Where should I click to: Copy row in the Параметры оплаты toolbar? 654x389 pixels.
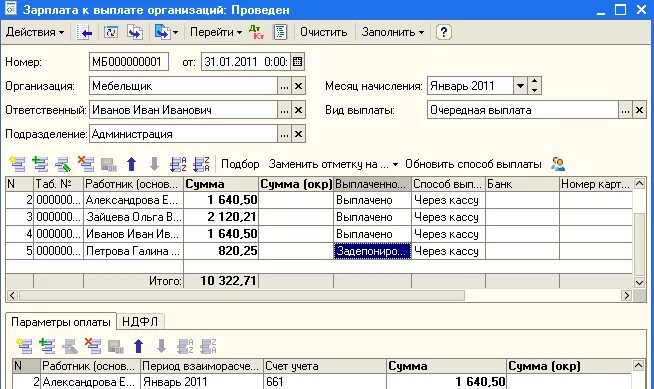(x=47, y=346)
